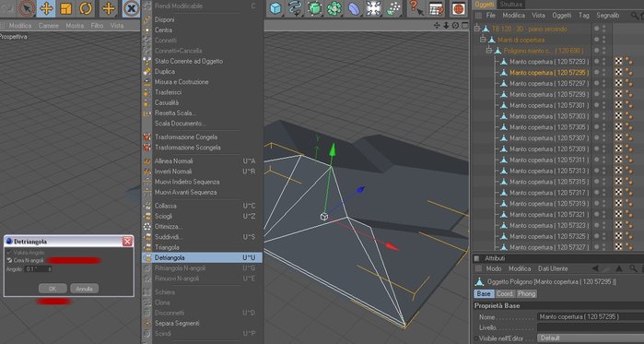Click the Angolo value input field
The height and width of the screenshot is (344, 644).
point(36,268)
